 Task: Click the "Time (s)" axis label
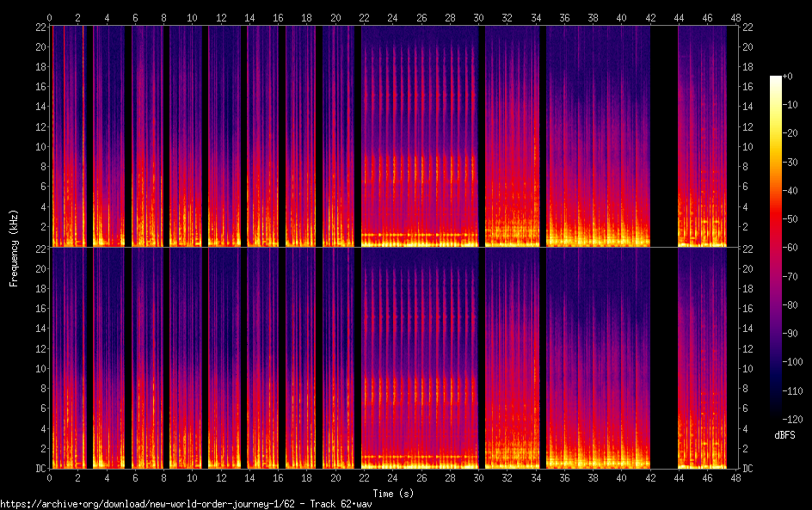392,493
